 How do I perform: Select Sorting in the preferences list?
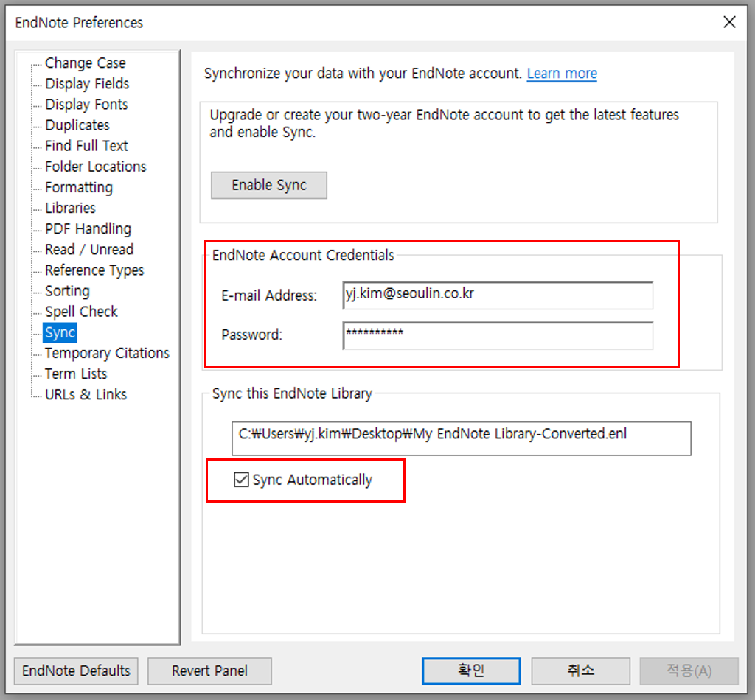pos(67,290)
